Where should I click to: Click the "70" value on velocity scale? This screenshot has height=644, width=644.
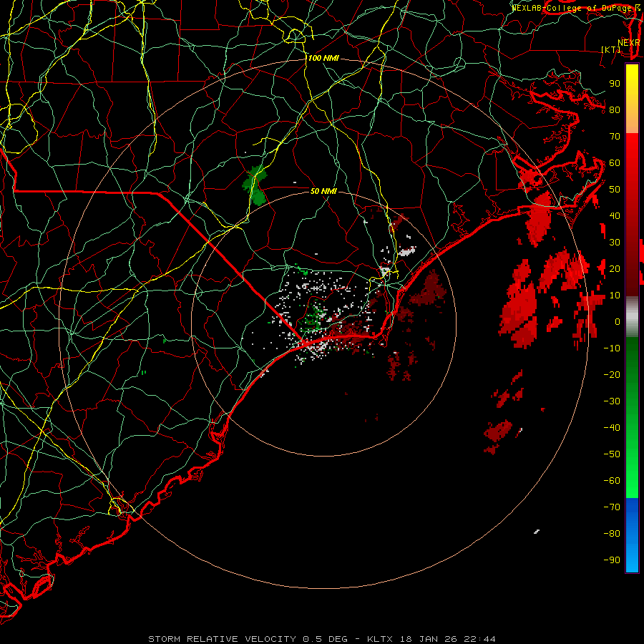[615, 137]
